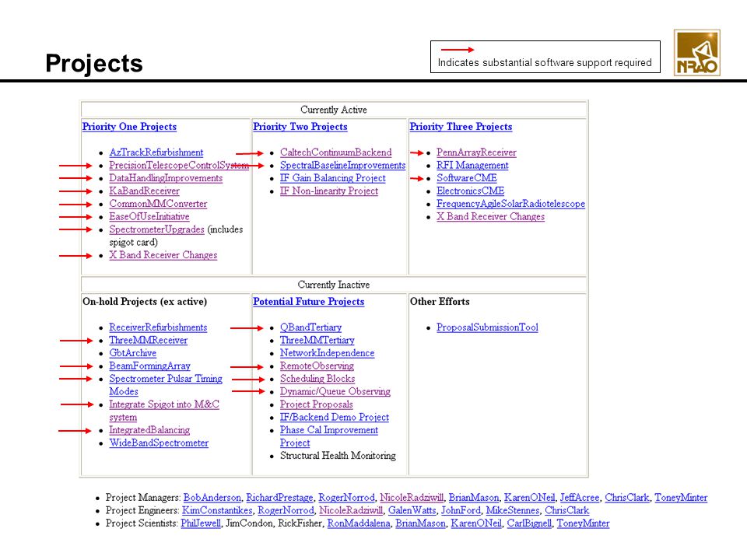Open the IntegratedBalancing link

pos(149,430)
